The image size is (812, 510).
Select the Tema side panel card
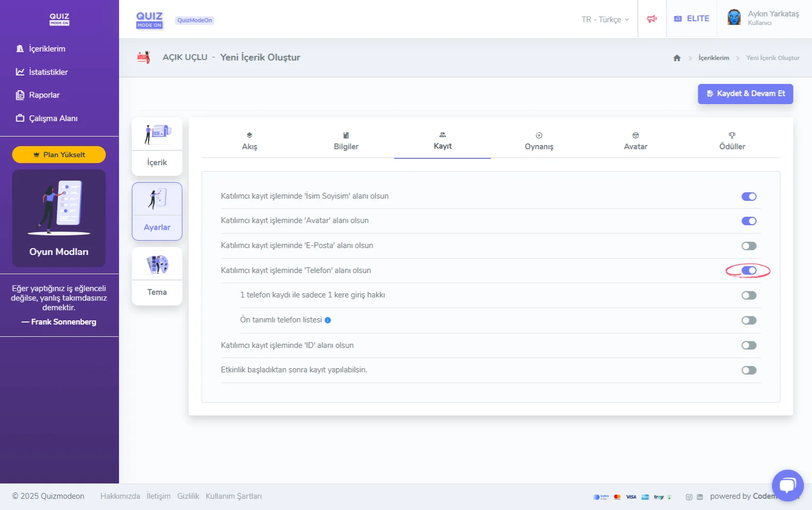pyautogui.click(x=157, y=276)
